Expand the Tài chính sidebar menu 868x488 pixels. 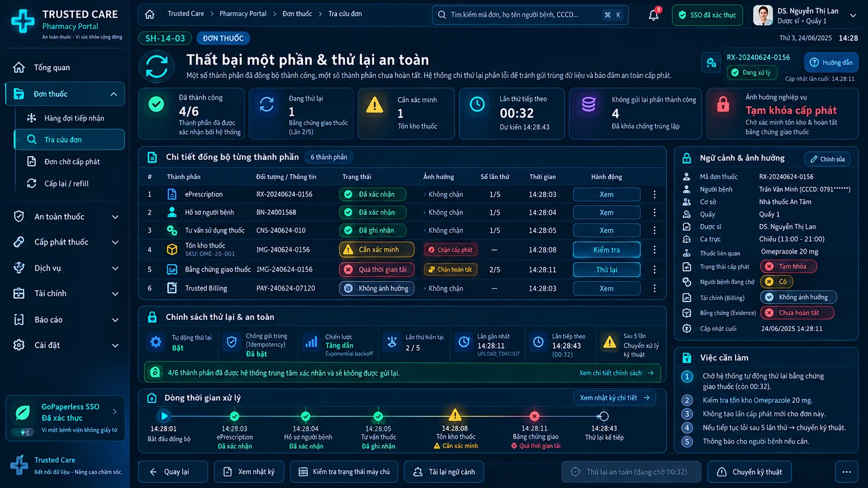point(115,294)
